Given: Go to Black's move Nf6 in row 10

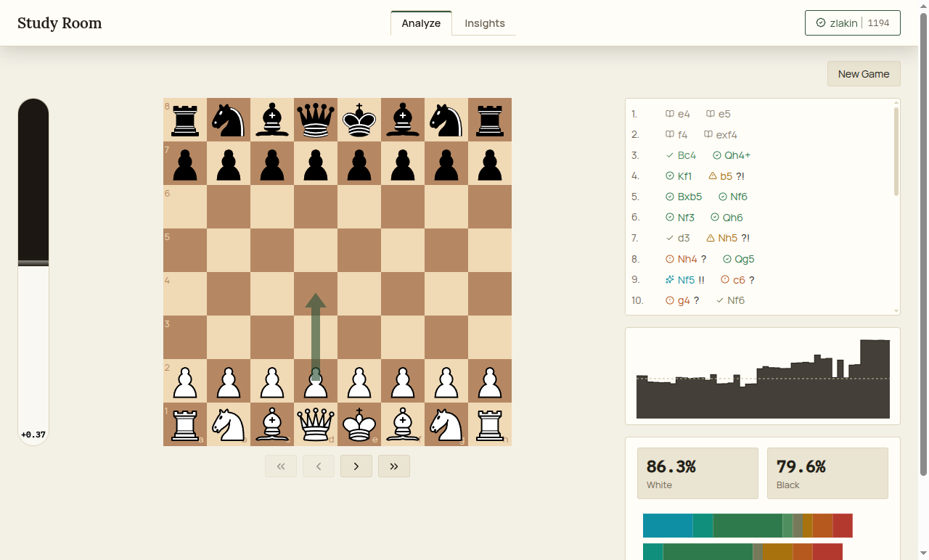Looking at the screenshot, I should (730, 300).
